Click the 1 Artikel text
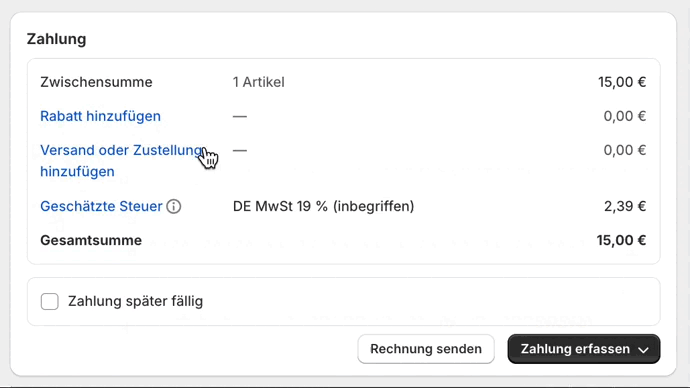This screenshot has height=388, width=690. click(259, 82)
